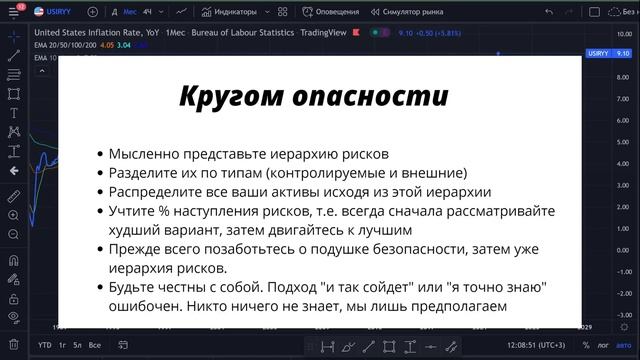Select the date range drawing tool in bottom toolbar
The width and height of the screenshot is (640, 360).
(x=327, y=347)
